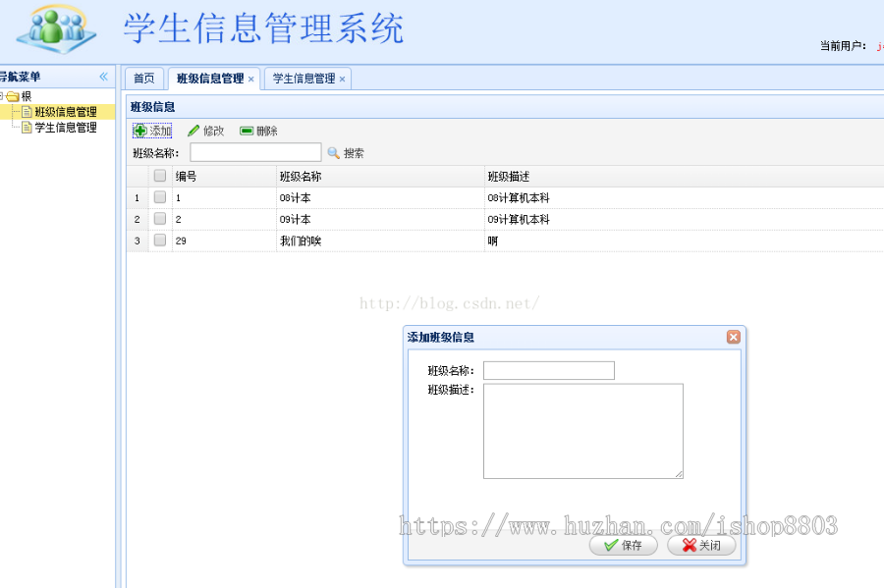Close the 班级信息管理 tab with its x
Screen dimensions: 884x588
point(249,78)
